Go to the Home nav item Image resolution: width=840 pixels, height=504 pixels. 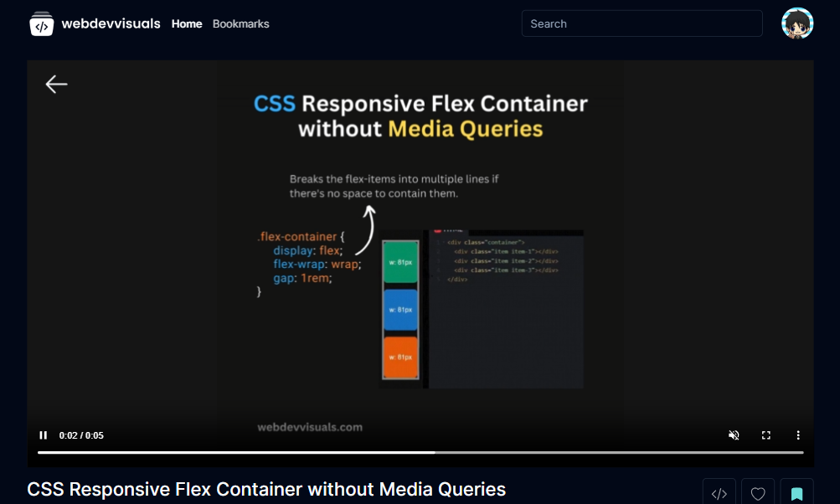(x=187, y=23)
